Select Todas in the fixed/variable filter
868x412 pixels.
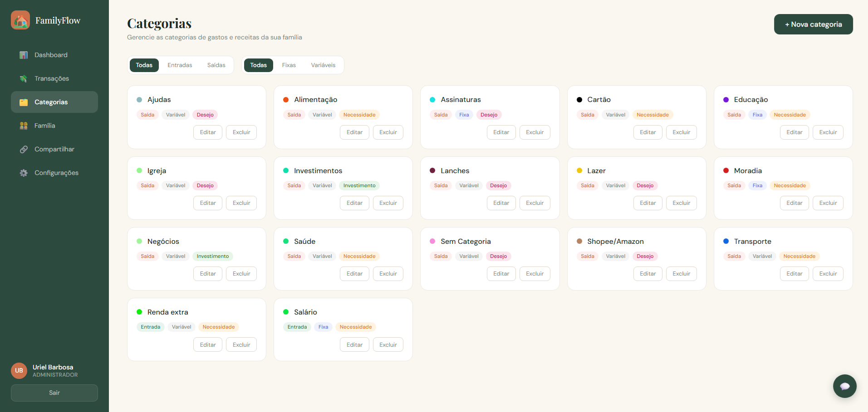(259, 65)
